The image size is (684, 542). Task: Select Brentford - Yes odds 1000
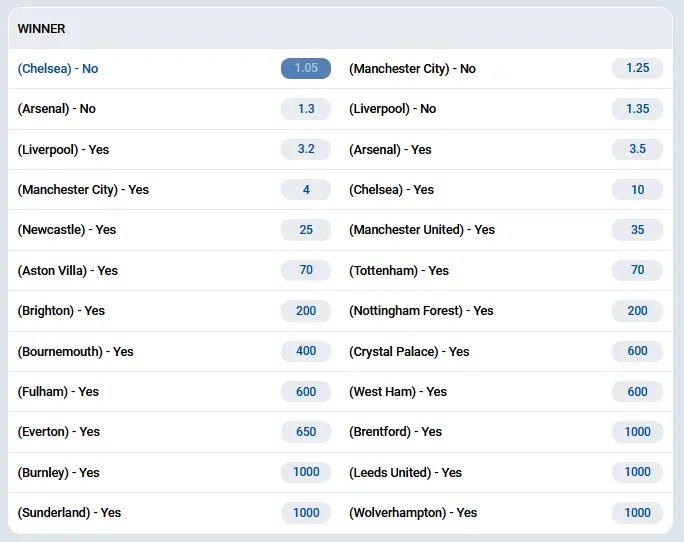(x=637, y=432)
